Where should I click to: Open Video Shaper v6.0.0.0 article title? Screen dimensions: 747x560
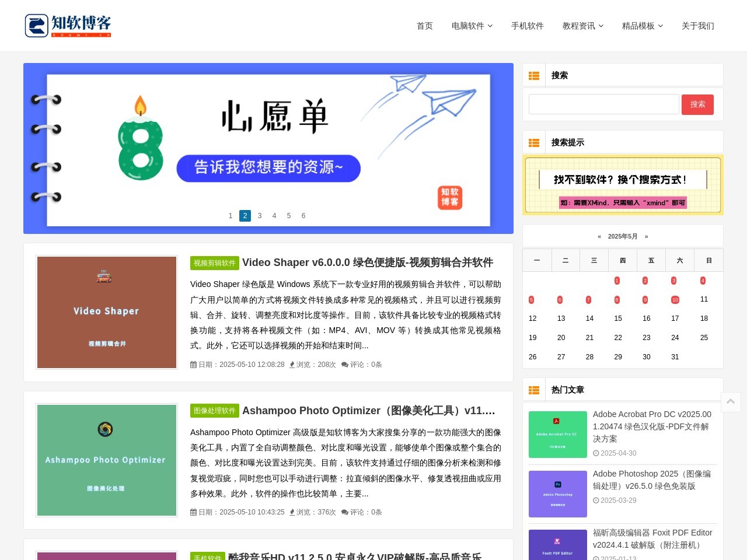click(368, 263)
